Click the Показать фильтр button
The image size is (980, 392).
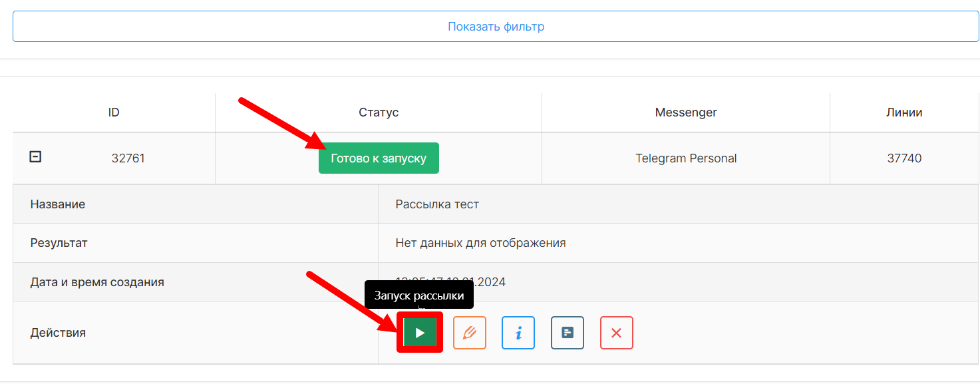(496, 27)
